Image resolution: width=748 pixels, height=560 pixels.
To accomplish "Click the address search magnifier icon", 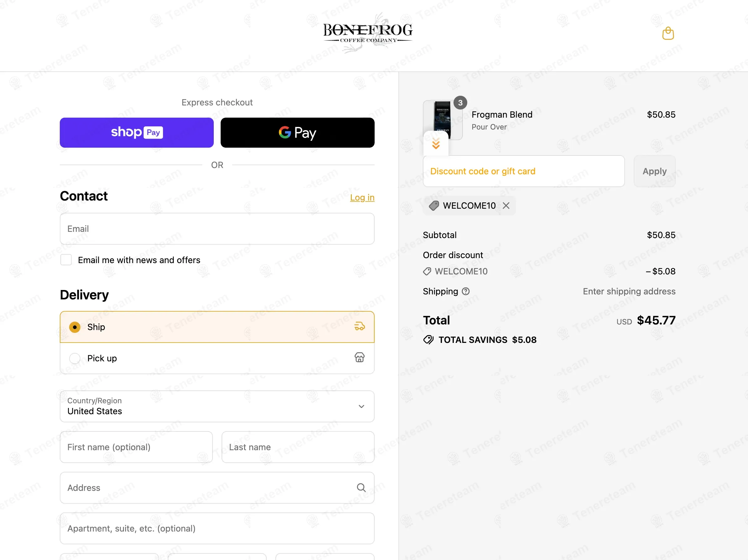I will click(361, 487).
